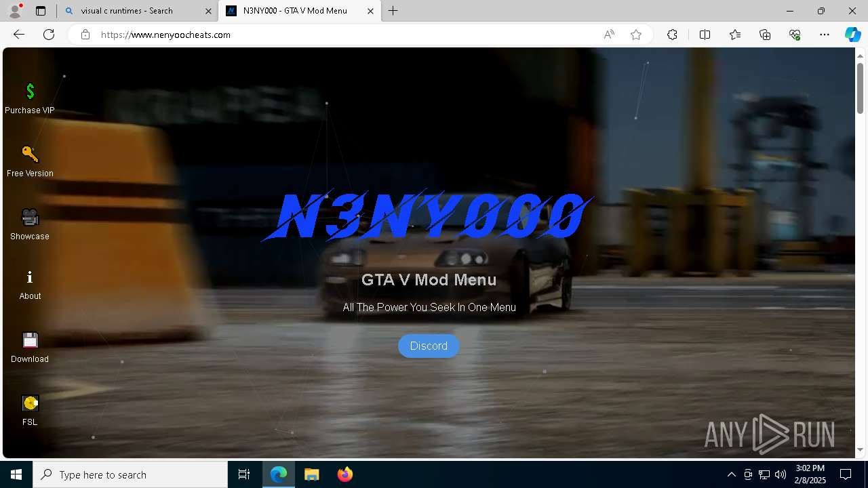Click the GTA V Mod Menu heading

point(429,280)
